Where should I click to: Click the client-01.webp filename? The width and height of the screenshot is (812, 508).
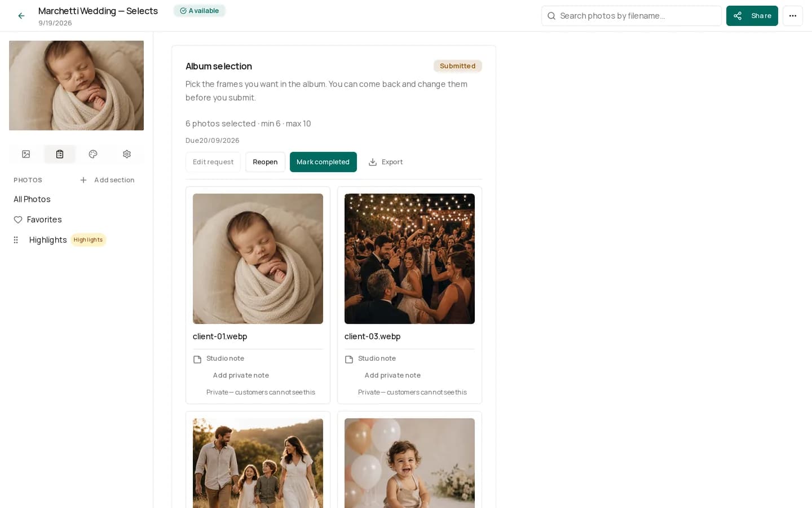(x=220, y=336)
